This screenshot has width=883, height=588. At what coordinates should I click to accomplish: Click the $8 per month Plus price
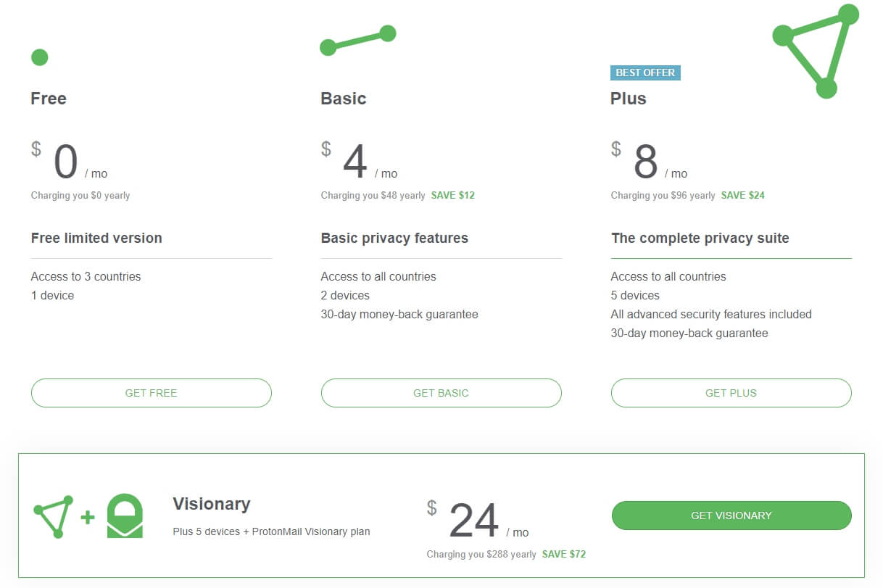click(x=649, y=161)
